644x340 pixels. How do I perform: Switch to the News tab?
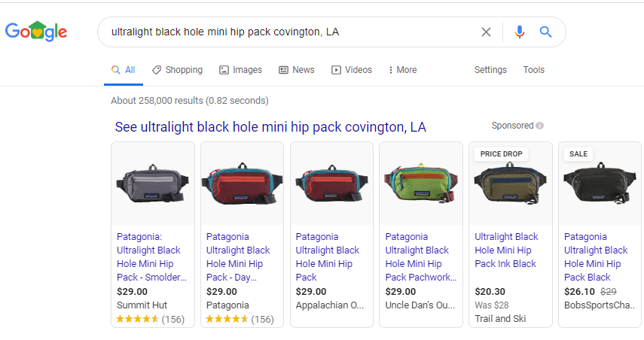297,70
